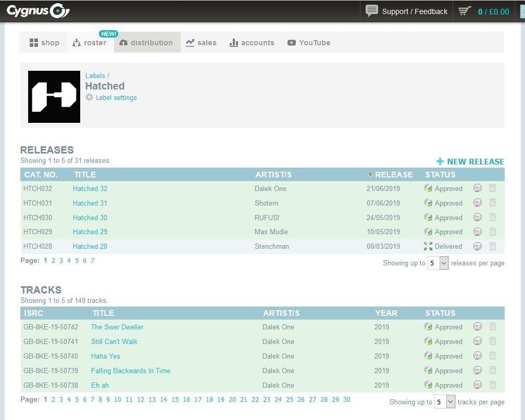
Task: Delete Eh ah track via trash icon
Action: pyautogui.click(x=493, y=385)
